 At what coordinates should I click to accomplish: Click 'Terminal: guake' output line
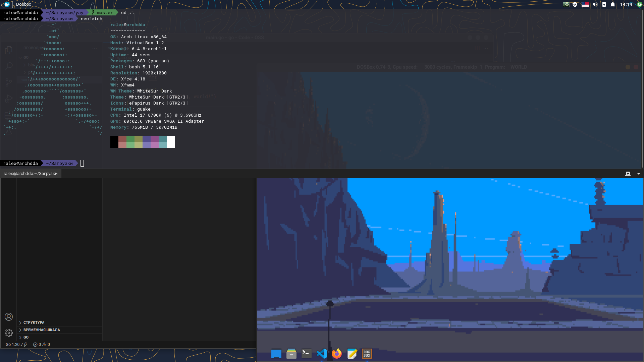[x=130, y=109]
